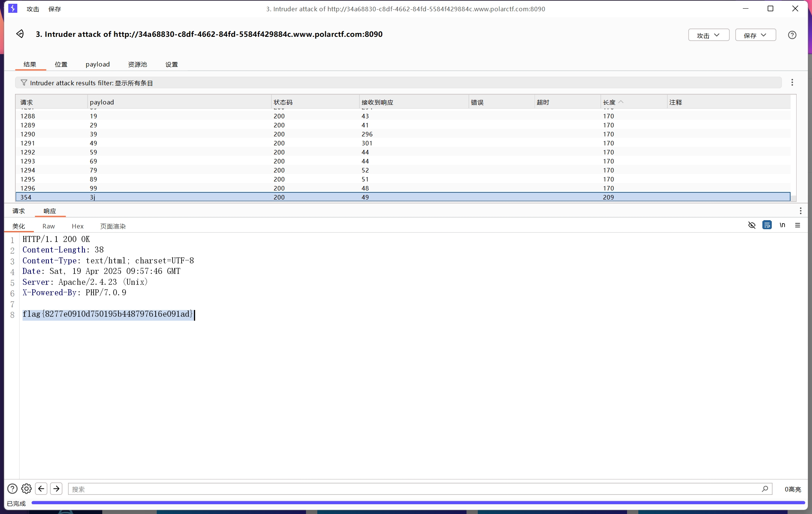Go to previous search match arrow
Screen dimensions: 812x514
(x=41, y=489)
